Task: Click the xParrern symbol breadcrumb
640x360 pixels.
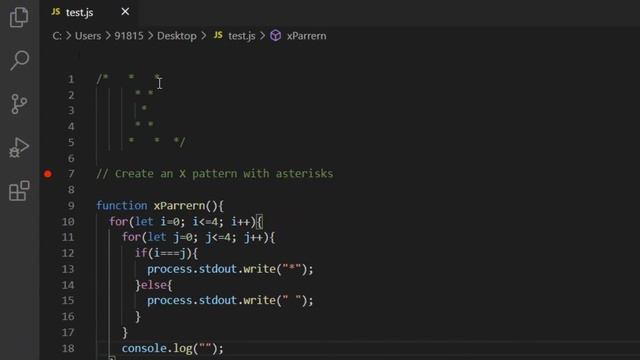Action: coord(306,36)
